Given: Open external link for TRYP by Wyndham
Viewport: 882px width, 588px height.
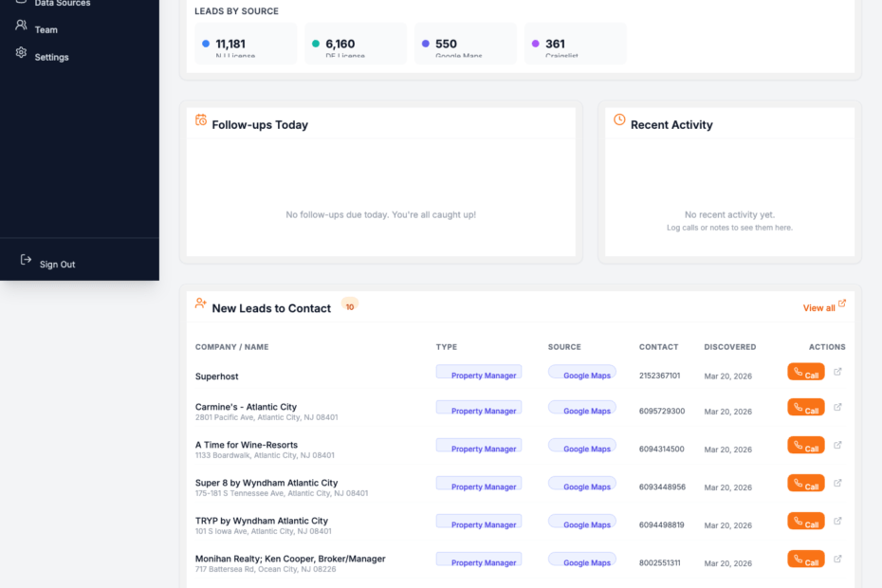Looking at the screenshot, I should click(x=837, y=521).
